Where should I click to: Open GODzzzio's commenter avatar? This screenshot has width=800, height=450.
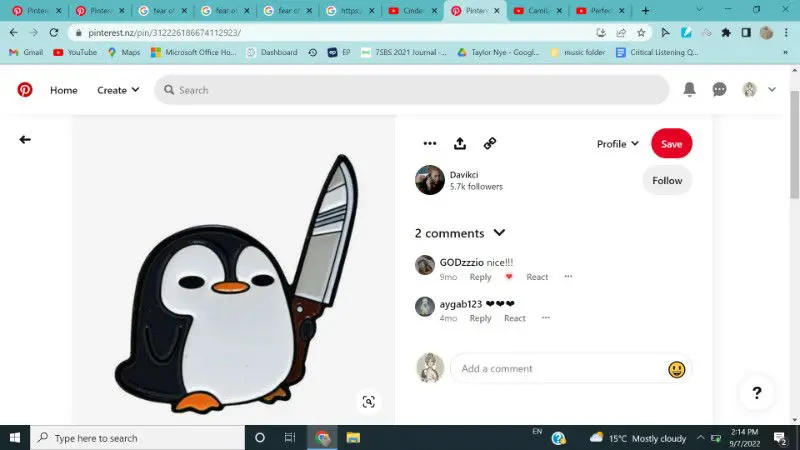(x=424, y=265)
